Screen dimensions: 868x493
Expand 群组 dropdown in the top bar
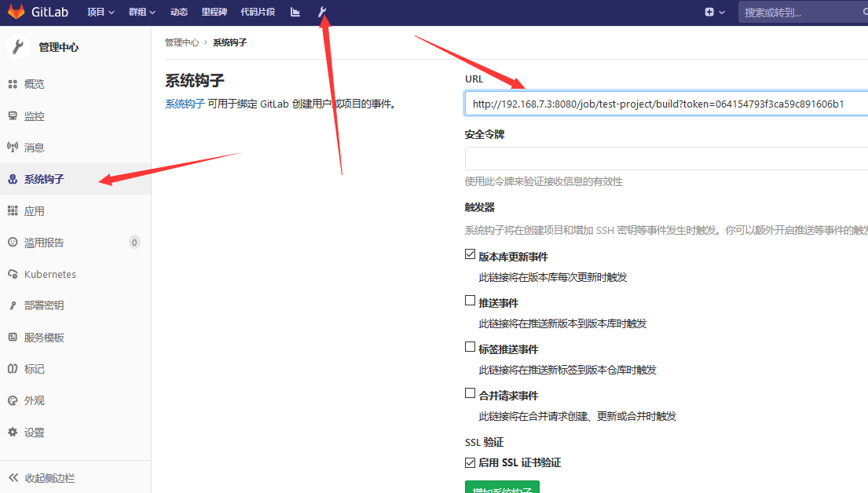click(142, 13)
